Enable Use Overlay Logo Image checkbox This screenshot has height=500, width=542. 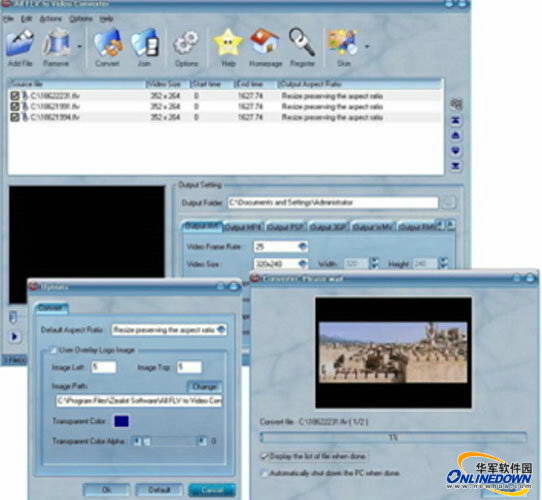click(54, 350)
